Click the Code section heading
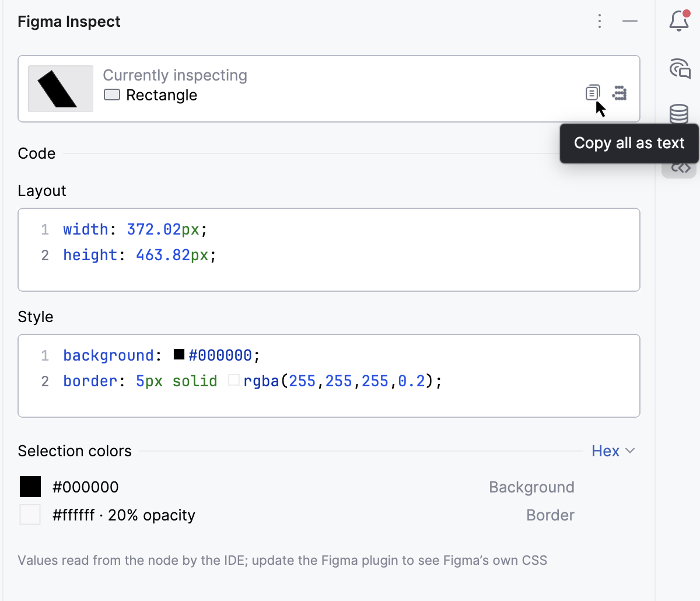Image resolution: width=700 pixels, height=601 pixels. [x=37, y=153]
